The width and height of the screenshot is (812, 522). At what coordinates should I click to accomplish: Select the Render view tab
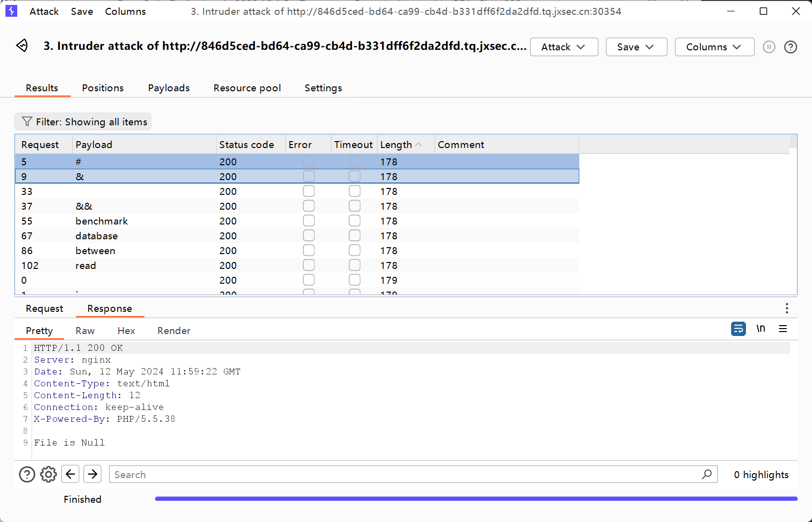click(174, 331)
